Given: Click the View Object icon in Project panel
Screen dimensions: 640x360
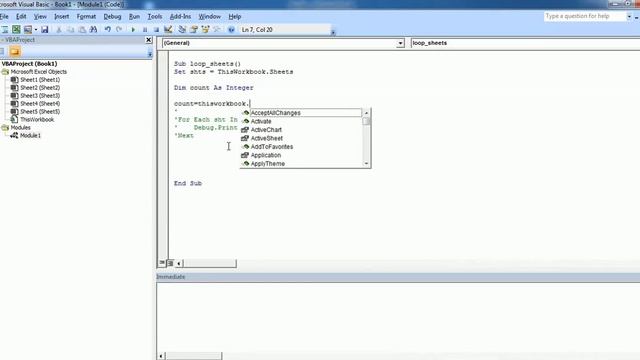Looking at the screenshot, I should click(x=2, y=51).
